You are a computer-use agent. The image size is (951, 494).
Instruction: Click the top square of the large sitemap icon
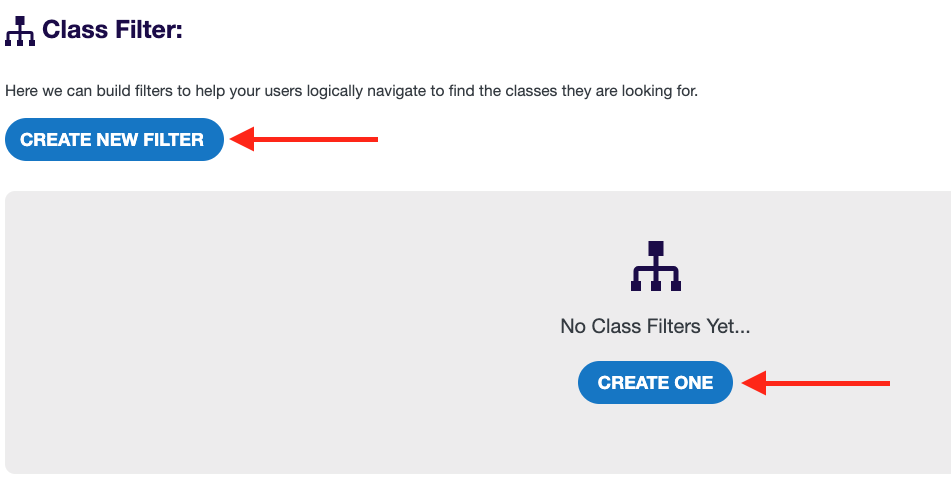[x=656, y=248]
